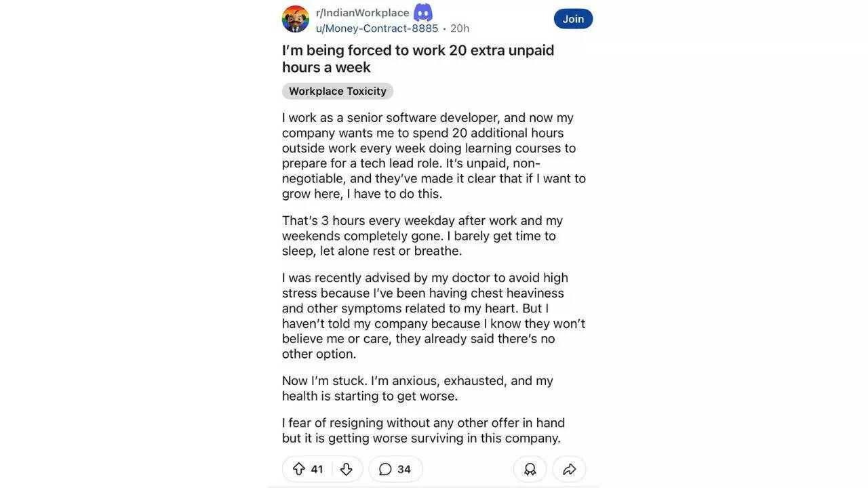Select the post body text area
The image size is (868, 488).
[x=434, y=271]
